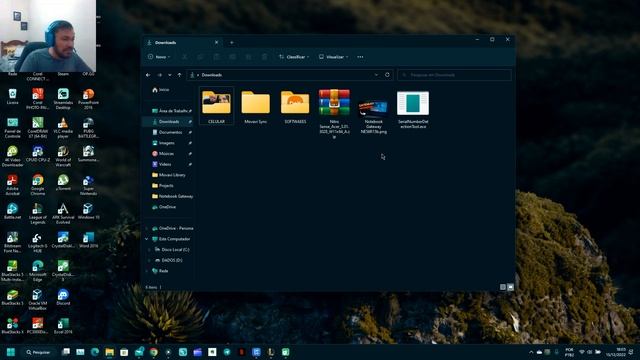Open File Explorer from the taskbar
This screenshot has width=640, height=360.
pos(109,352)
